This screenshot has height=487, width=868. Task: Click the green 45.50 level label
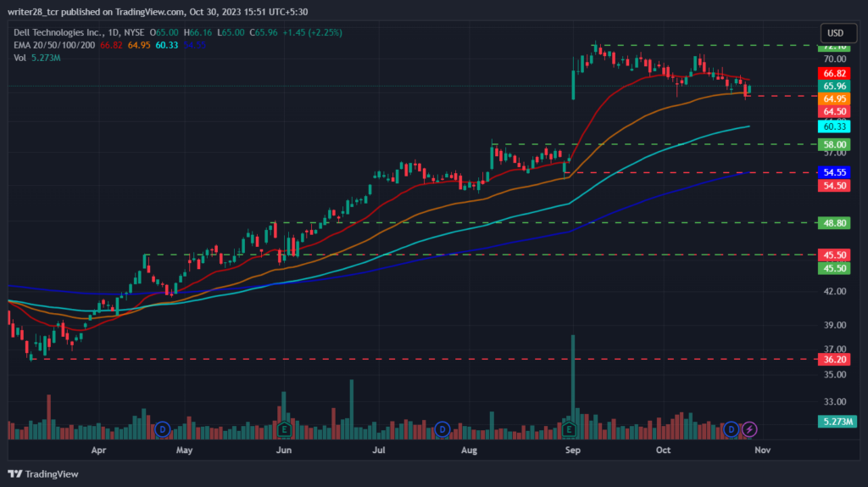(x=834, y=269)
